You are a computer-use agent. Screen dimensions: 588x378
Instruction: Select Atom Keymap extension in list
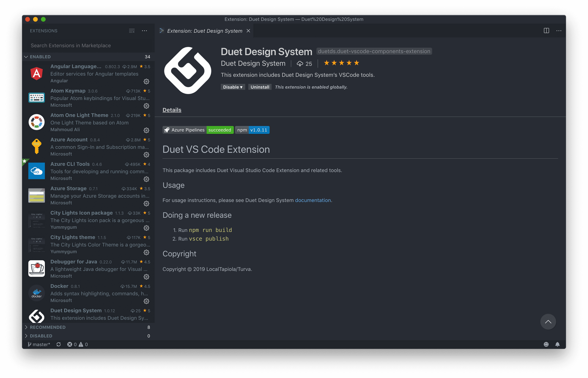click(88, 98)
